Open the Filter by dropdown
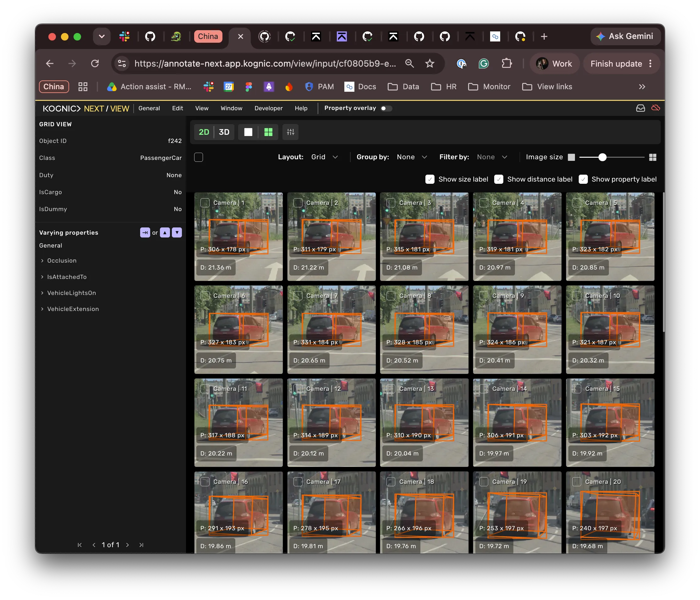 (x=492, y=157)
